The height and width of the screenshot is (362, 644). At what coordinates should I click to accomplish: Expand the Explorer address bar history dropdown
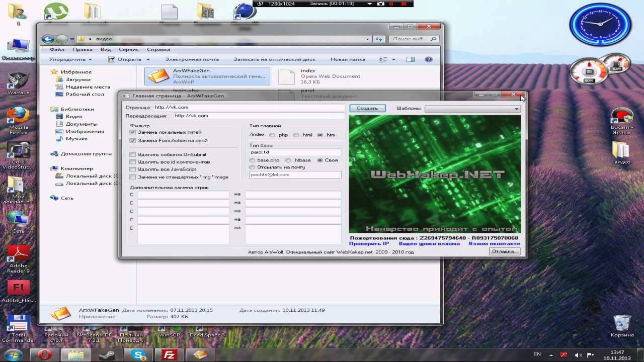[368, 39]
